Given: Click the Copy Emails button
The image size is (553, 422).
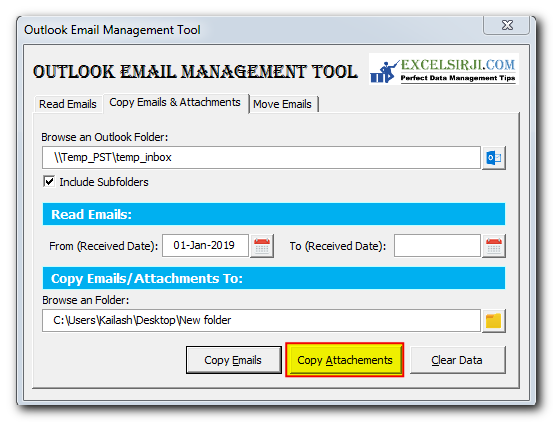Looking at the screenshot, I should (x=233, y=360).
